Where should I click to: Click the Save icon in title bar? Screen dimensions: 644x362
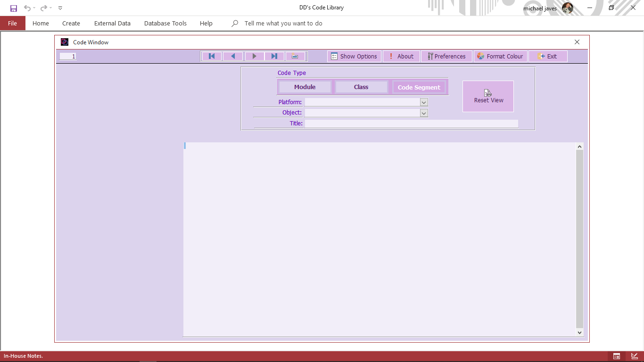tap(14, 8)
